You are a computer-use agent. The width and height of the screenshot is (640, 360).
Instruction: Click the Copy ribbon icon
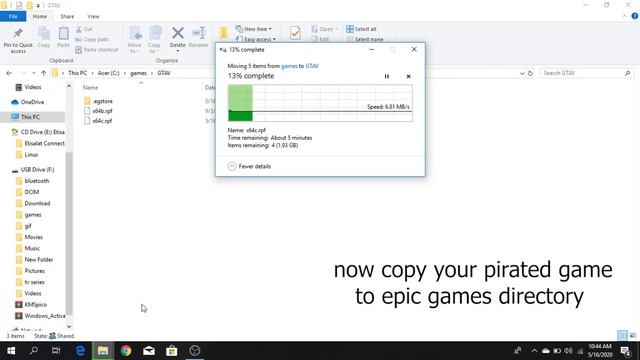pyautogui.click(x=44, y=33)
